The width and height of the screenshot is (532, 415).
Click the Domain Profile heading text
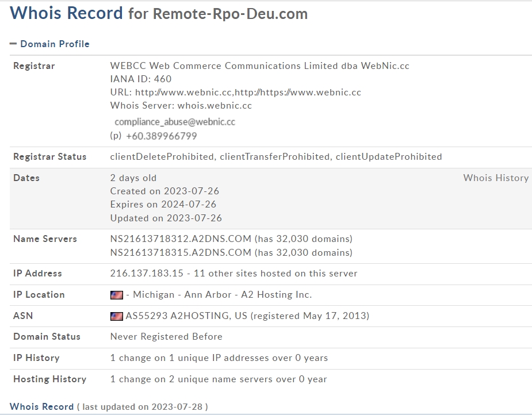click(x=55, y=44)
